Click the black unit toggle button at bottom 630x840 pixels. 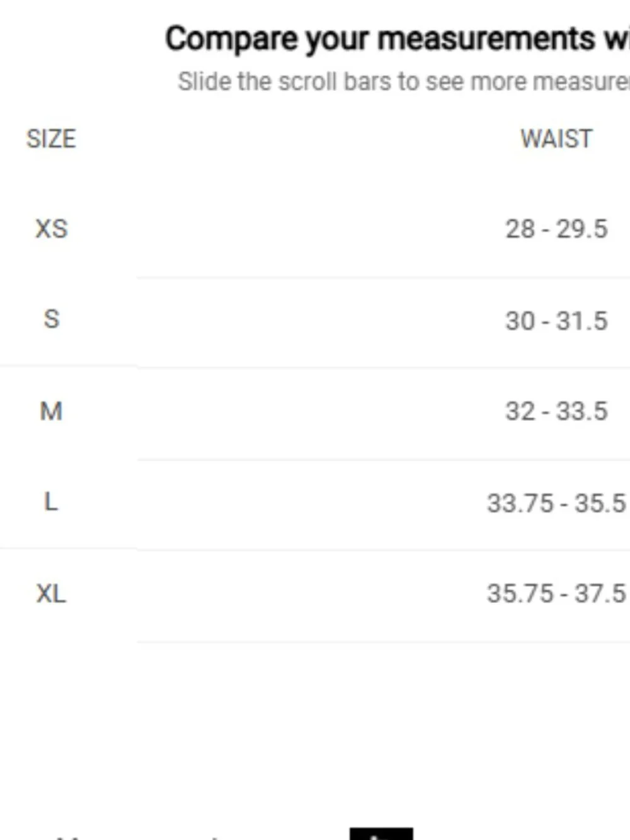coord(381,834)
